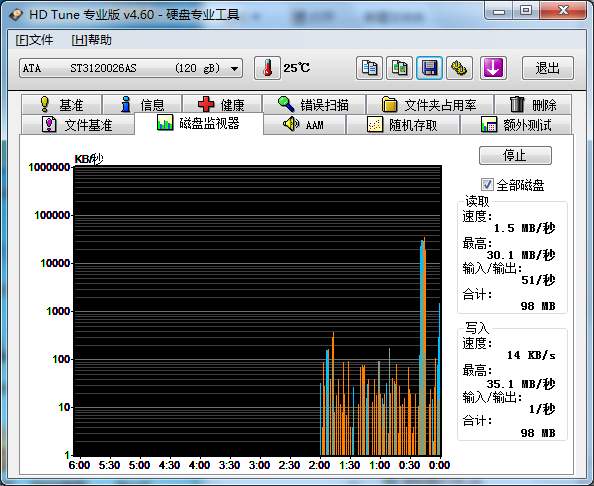Minimize the HD Tune window
594x486 pixels.
(x=499, y=11)
